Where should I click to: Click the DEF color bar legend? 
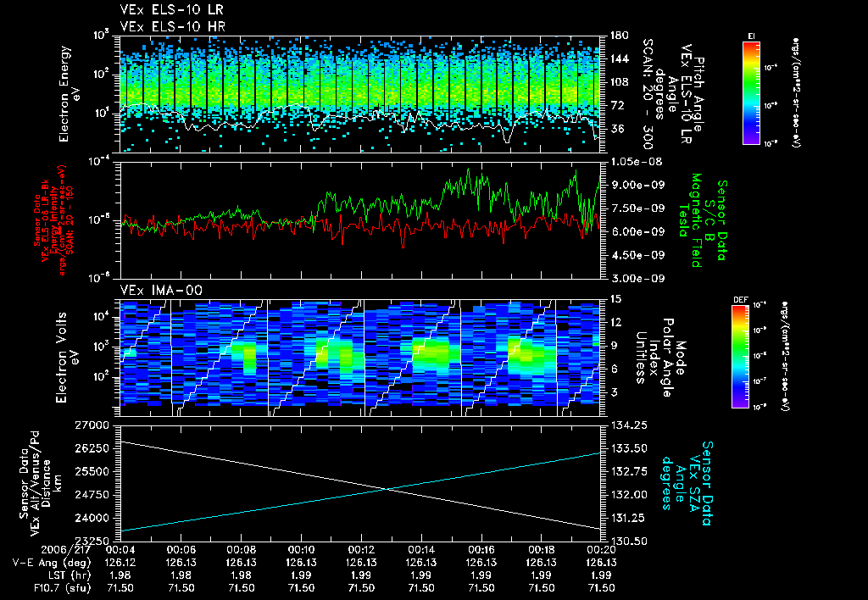click(x=740, y=357)
